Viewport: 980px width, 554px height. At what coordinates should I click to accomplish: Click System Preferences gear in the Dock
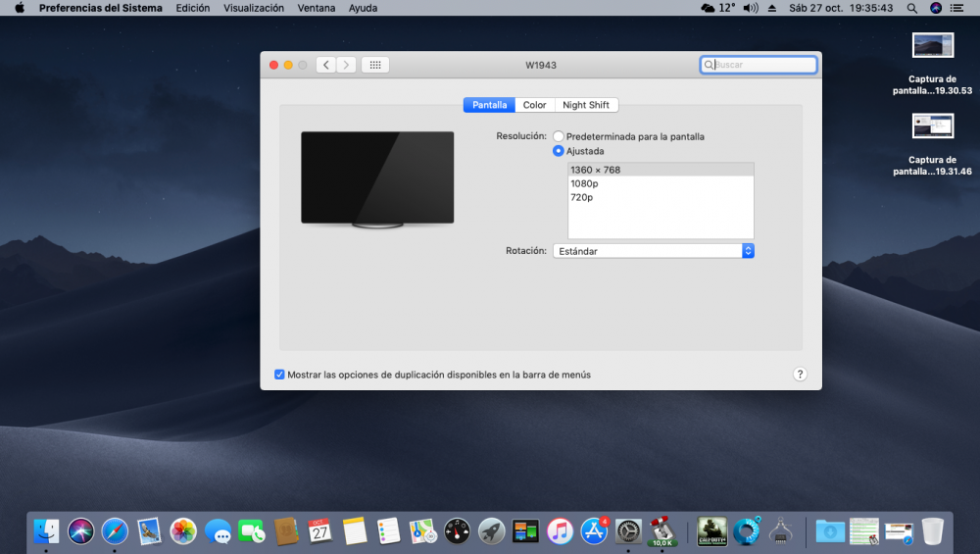click(628, 531)
